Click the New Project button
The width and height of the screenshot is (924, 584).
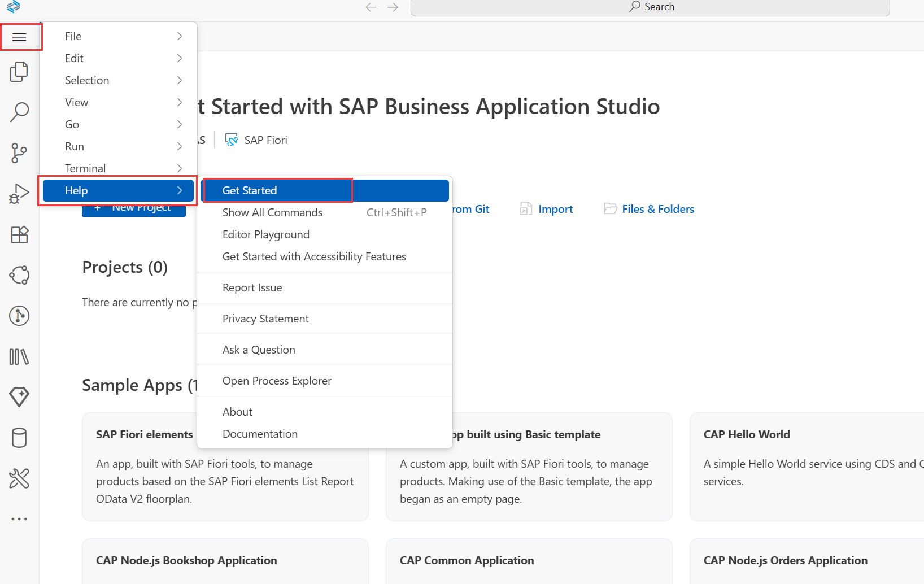pyautogui.click(x=134, y=209)
